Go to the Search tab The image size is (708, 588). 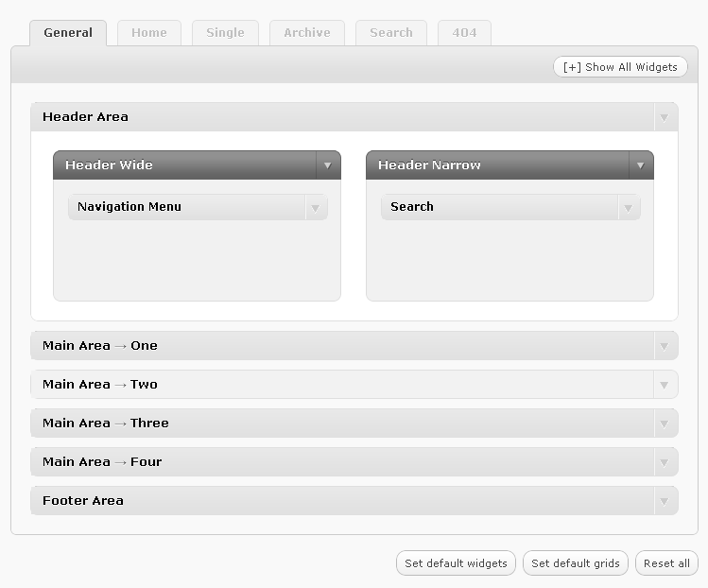pos(391,32)
